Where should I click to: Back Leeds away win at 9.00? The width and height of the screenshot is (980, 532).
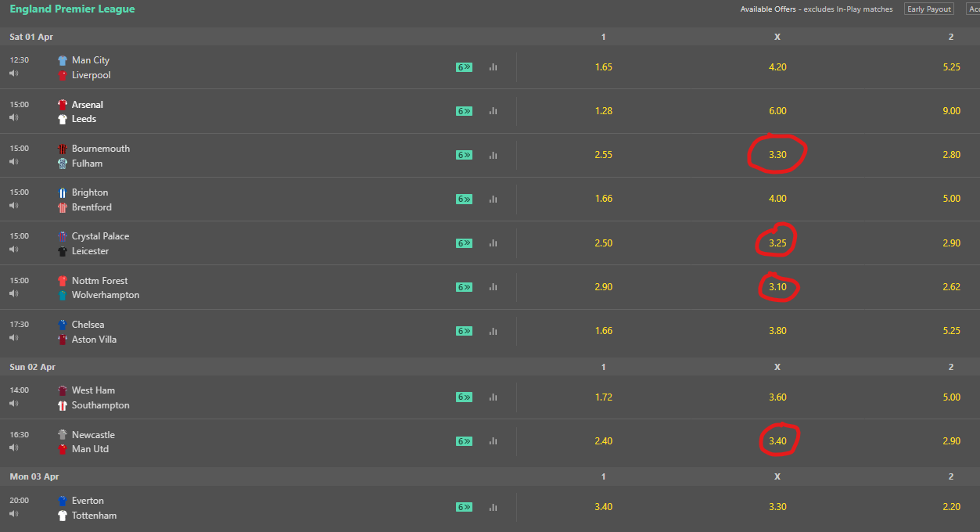coord(951,111)
